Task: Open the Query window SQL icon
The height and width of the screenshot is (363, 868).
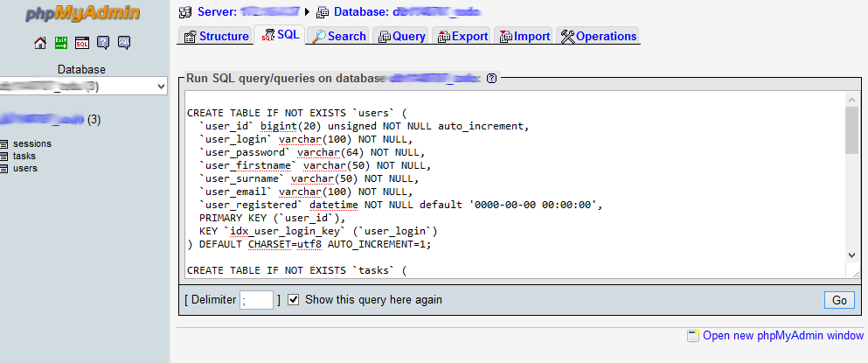Action: point(82,42)
